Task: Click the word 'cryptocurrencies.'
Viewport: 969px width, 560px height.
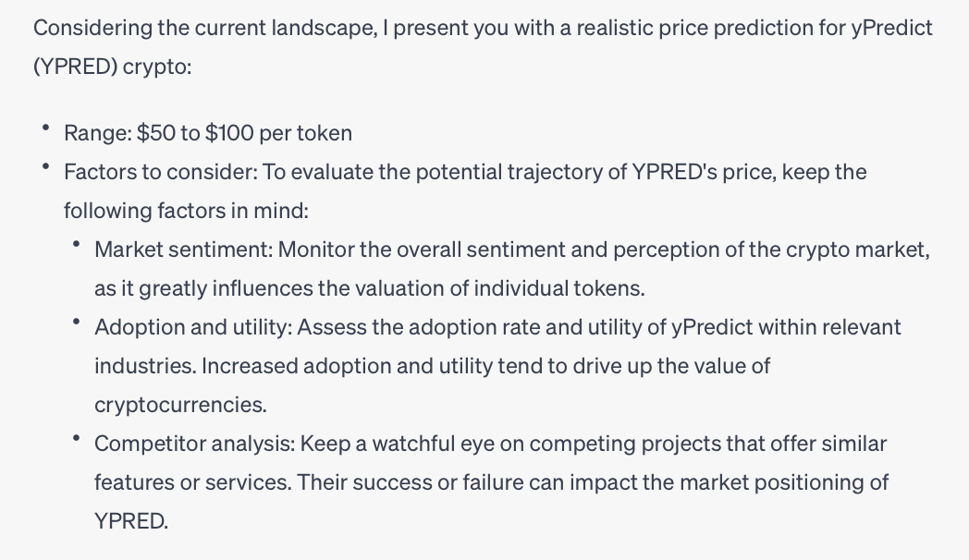Action: point(180,405)
